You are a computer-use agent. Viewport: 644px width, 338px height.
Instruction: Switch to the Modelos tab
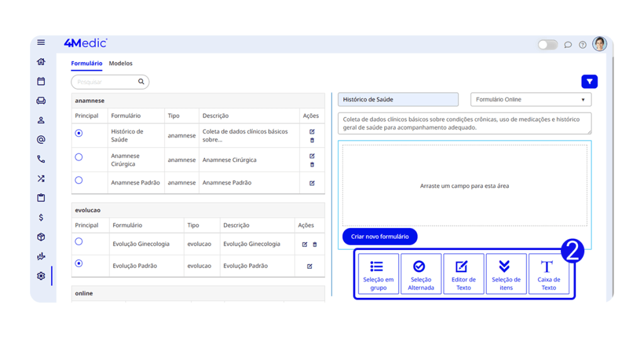click(x=121, y=63)
